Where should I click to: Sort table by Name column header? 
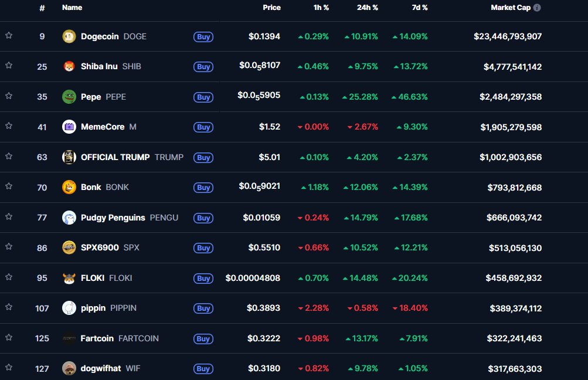coord(72,8)
